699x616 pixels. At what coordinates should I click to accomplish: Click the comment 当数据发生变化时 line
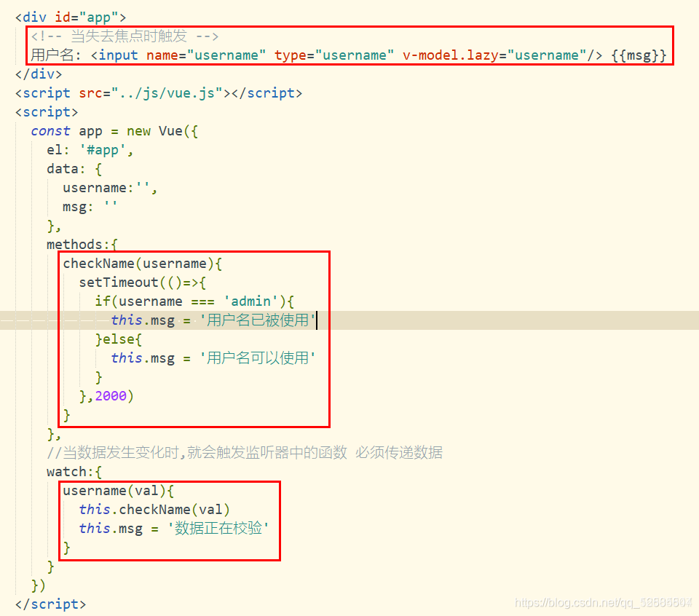pyautogui.click(x=245, y=453)
